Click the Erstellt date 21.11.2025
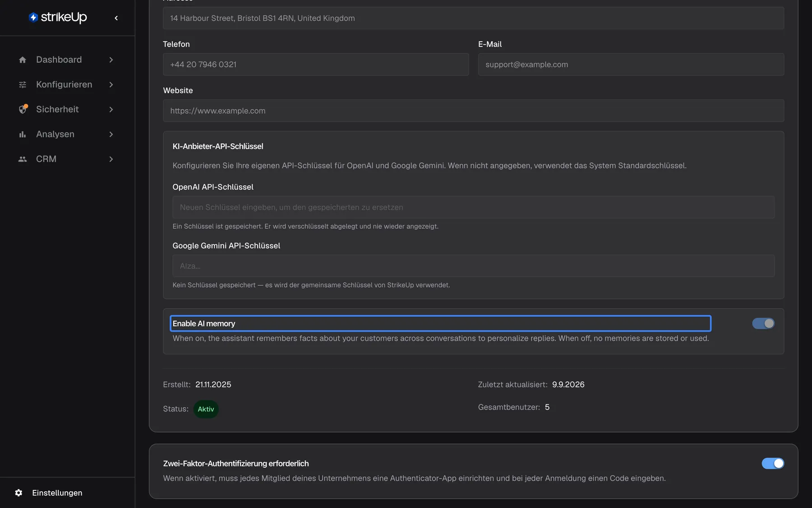 pyautogui.click(x=213, y=384)
